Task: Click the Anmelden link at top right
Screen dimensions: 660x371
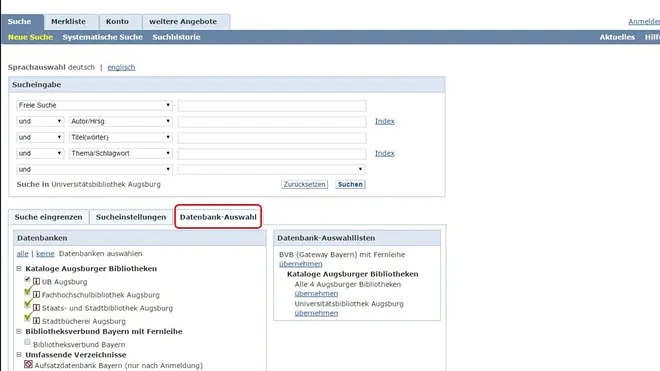Action: coord(644,21)
